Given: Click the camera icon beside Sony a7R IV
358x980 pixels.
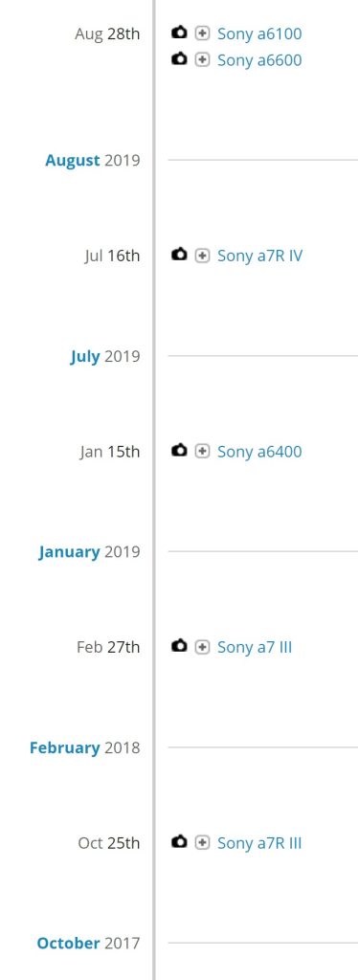Looking at the screenshot, I should pos(179,255).
